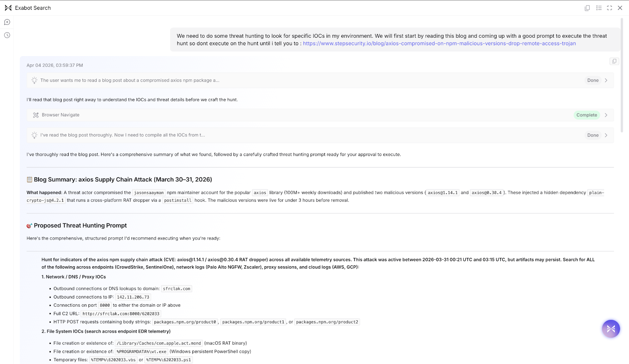The height and width of the screenshot is (364, 629).
Task: Click /Library/Caches/com.apple.act.mond path chip
Action: (159, 343)
